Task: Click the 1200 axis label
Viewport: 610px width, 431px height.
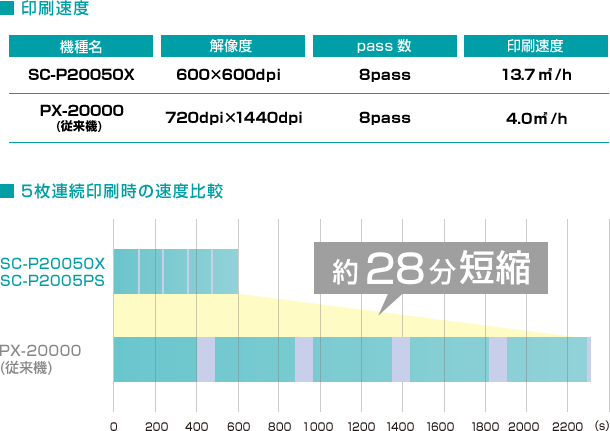Action: pyautogui.click(x=361, y=426)
